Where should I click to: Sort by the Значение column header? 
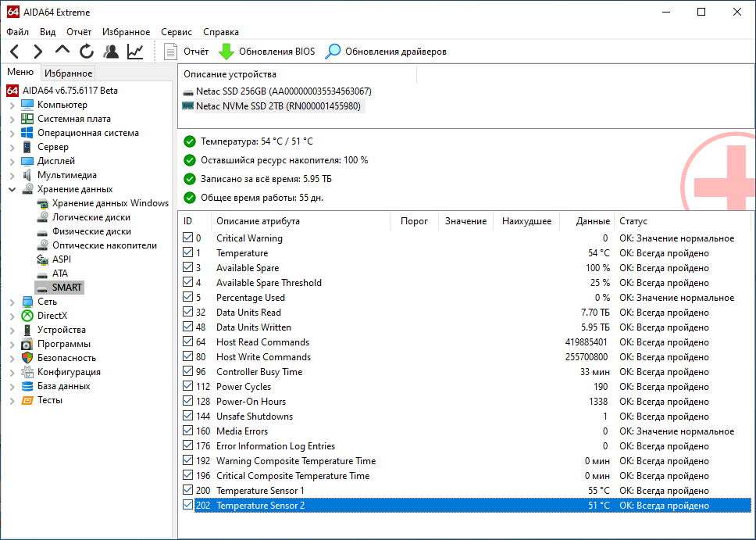465,221
